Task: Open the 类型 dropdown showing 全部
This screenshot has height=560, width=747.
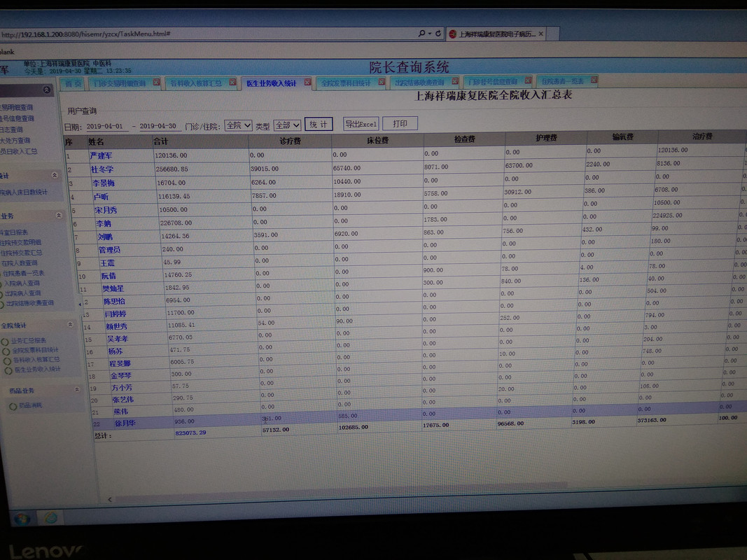Action: coord(287,125)
